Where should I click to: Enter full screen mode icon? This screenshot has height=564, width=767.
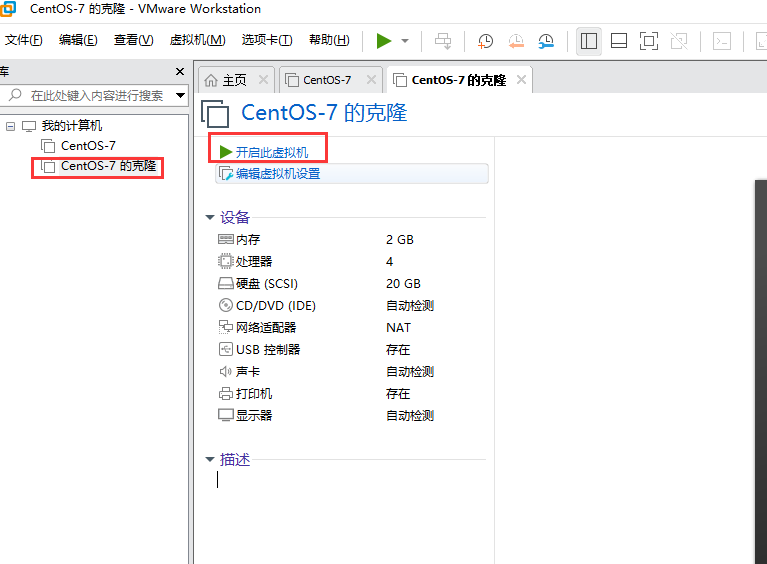pos(649,41)
